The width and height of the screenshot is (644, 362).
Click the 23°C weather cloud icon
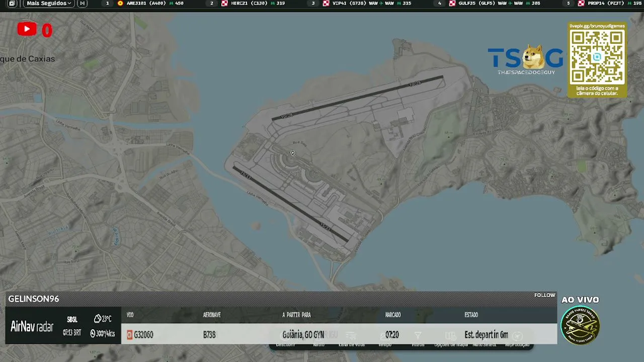click(x=98, y=319)
